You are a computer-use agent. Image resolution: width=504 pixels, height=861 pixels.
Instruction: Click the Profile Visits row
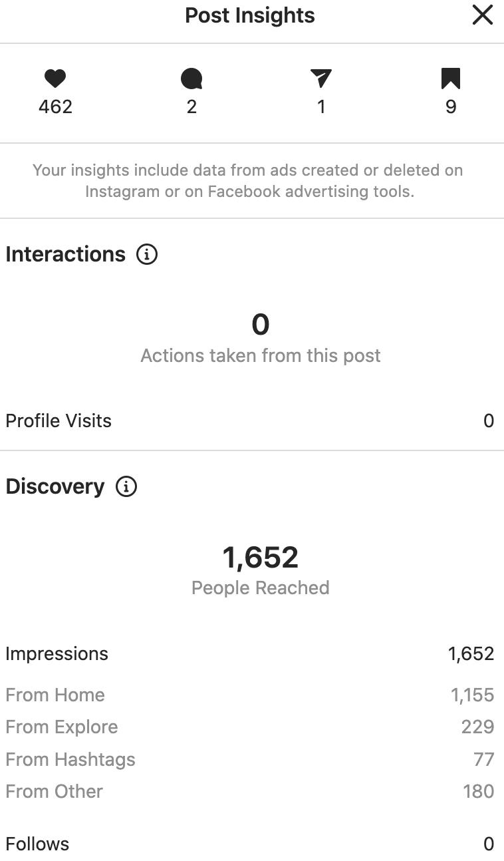click(x=252, y=421)
